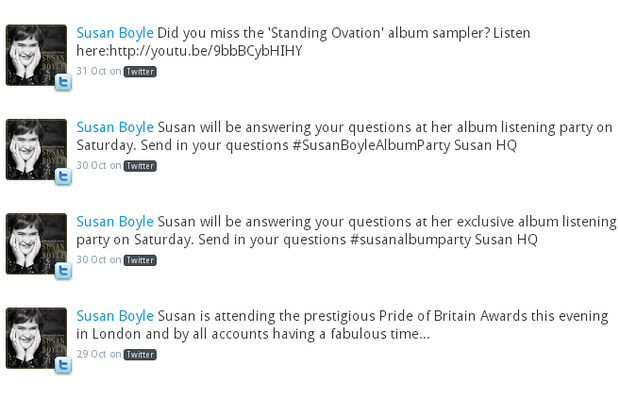Click the Susan Boyle name on the #SusanBoyleAlbumParty post
Viewport: 618px width, 400px height.
click(x=115, y=127)
